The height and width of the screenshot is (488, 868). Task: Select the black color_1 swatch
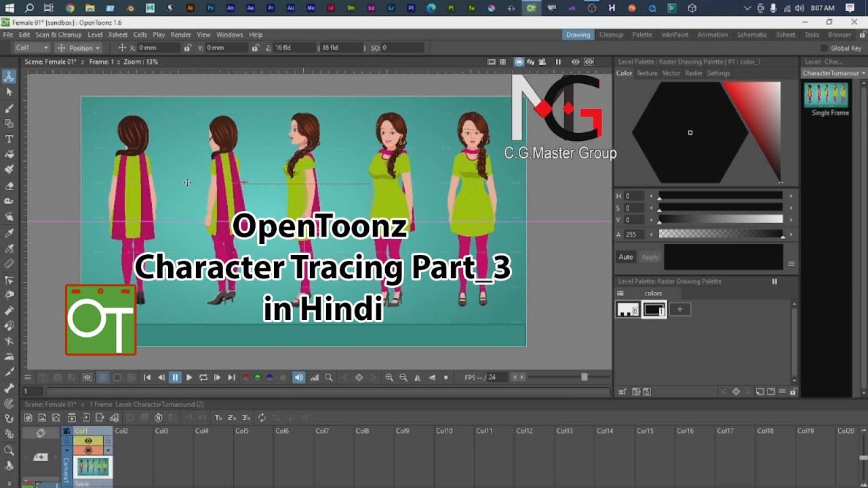coord(654,310)
